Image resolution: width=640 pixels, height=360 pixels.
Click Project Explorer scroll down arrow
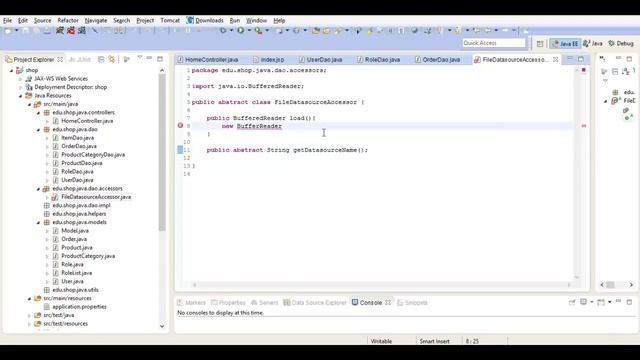(162, 326)
